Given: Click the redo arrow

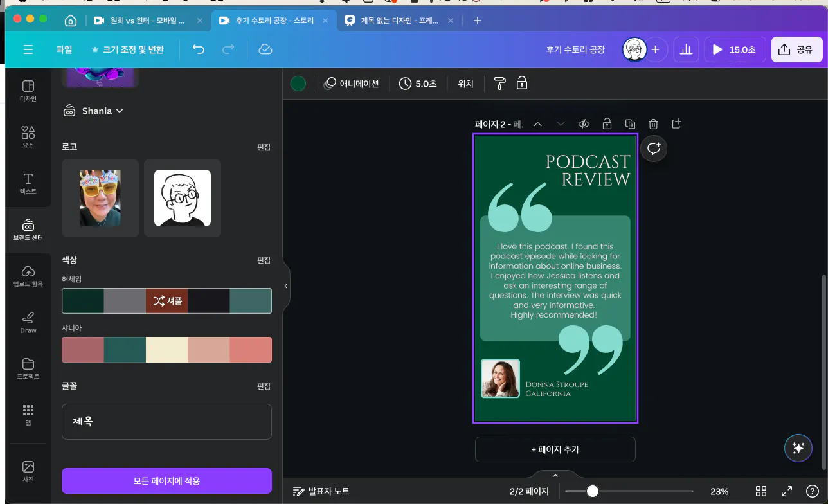Looking at the screenshot, I should click(228, 50).
